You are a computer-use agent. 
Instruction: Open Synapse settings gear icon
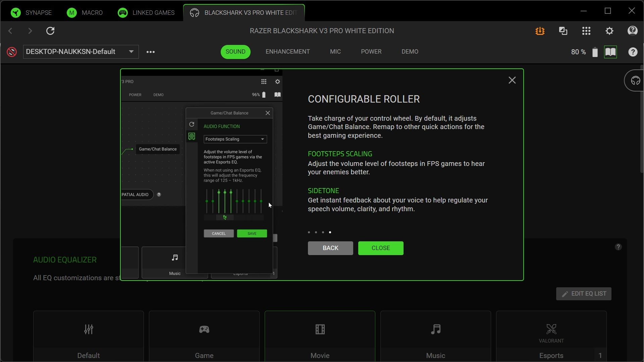pos(609,31)
